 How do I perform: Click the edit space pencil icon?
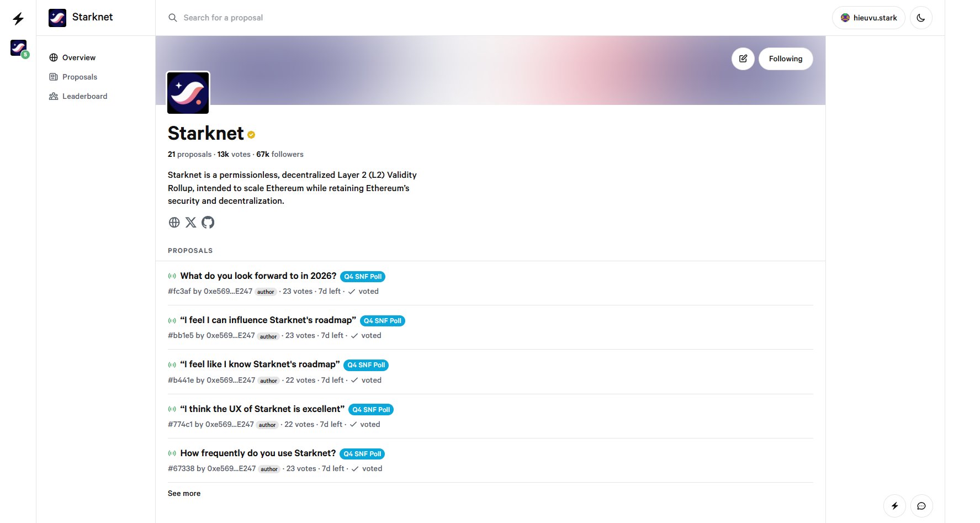[x=743, y=59]
